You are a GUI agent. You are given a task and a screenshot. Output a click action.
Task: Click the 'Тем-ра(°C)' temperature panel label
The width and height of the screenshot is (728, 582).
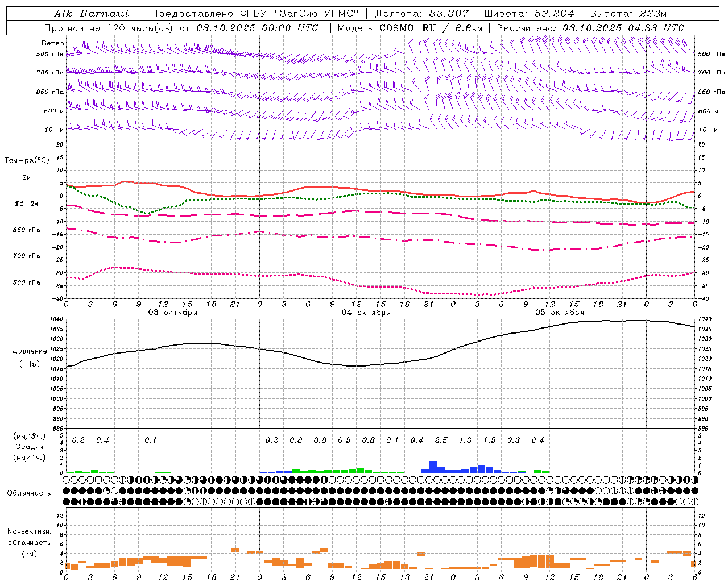(27, 161)
